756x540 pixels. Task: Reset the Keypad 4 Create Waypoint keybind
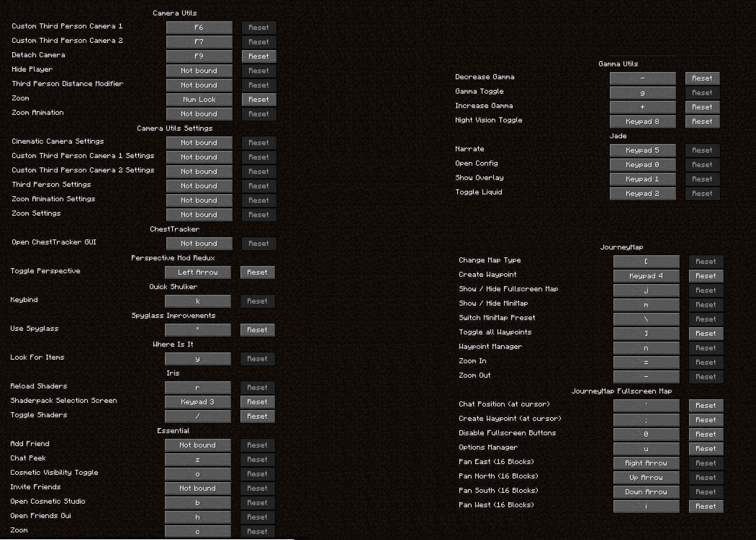coord(706,276)
